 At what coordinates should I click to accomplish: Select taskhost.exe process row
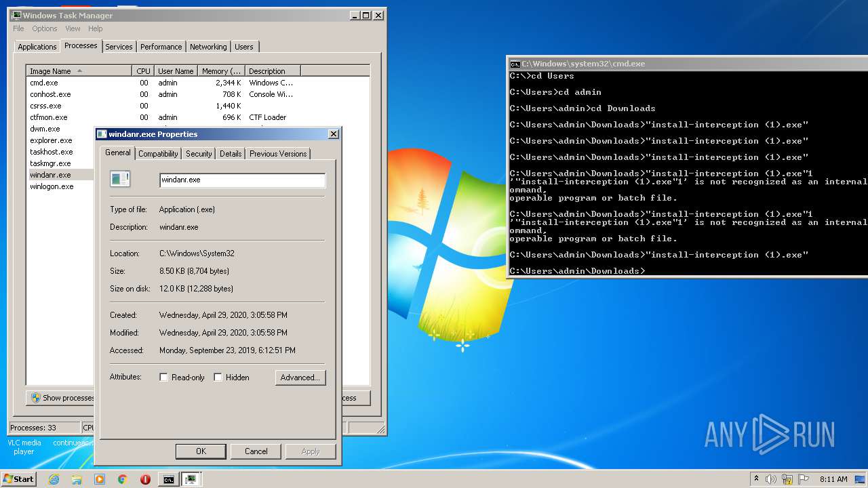tap(60, 152)
